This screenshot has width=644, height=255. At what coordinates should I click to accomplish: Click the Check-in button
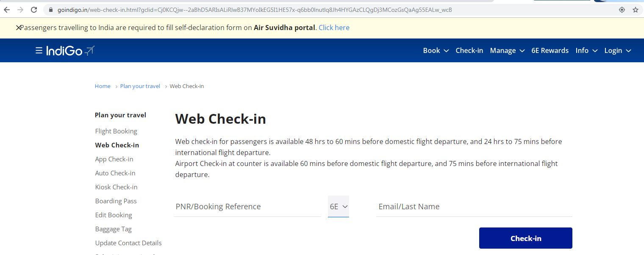[x=525, y=238]
